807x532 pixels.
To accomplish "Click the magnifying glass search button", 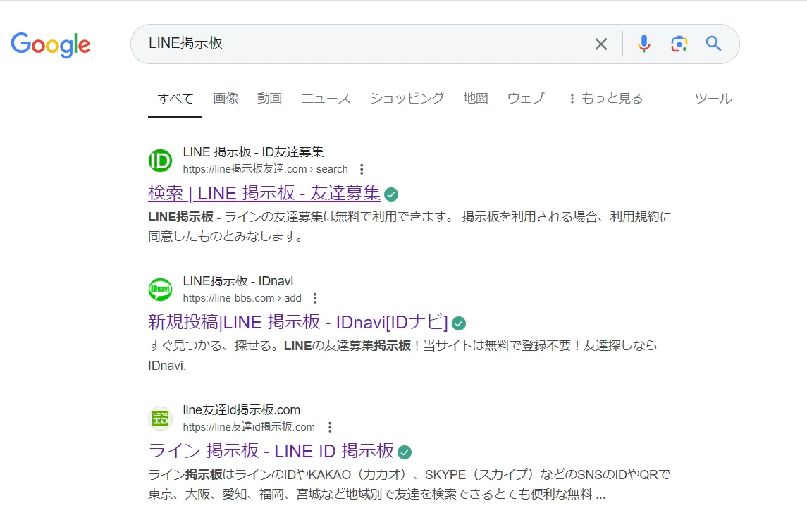I will click(713, 44).
